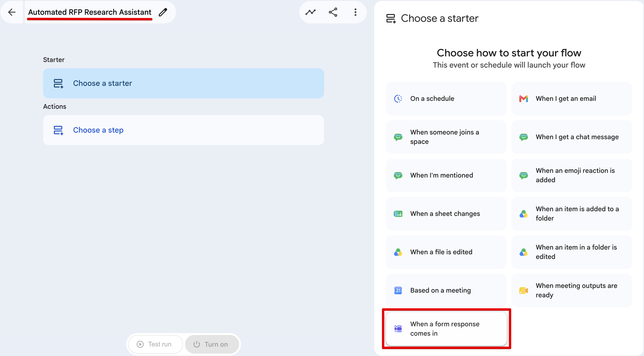The image size is (644, 356).
Task: Choose 'When I'm mentioned' starter
Action: (x=446, y=175)
